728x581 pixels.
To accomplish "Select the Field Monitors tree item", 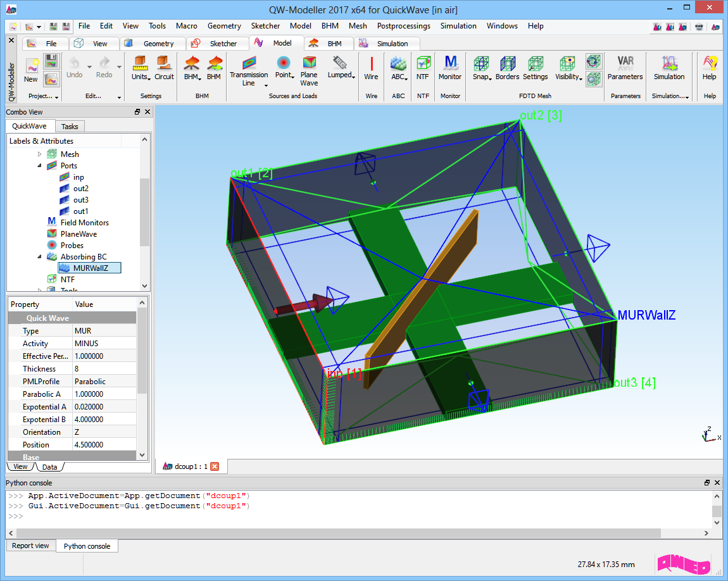I will [84, 223].
